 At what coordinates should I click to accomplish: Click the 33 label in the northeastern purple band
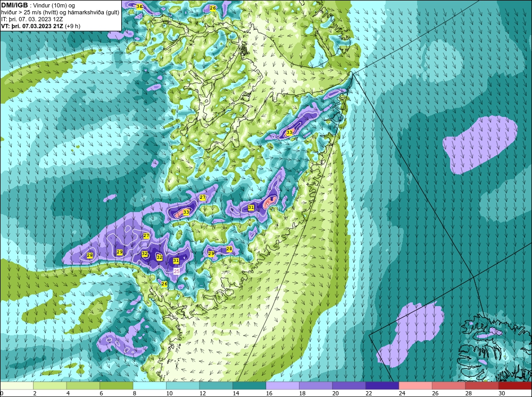pyautogui.click(x=289, y=132)
